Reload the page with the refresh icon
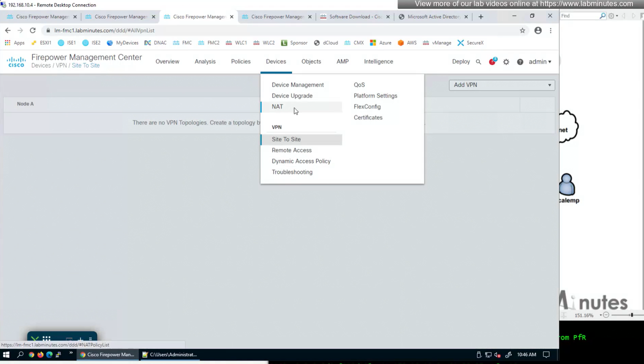This screenshot has height=364, width=644. (x=33, y=31)
